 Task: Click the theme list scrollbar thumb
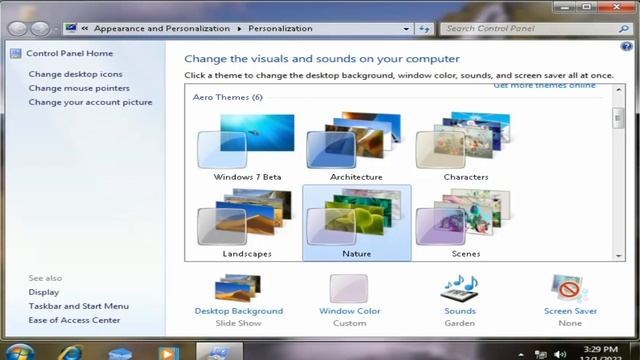tap(619, 118)
